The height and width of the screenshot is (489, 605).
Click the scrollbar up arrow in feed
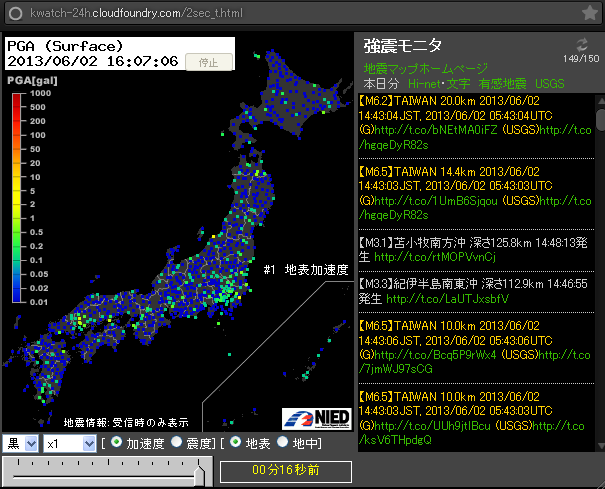pos(601,101)
